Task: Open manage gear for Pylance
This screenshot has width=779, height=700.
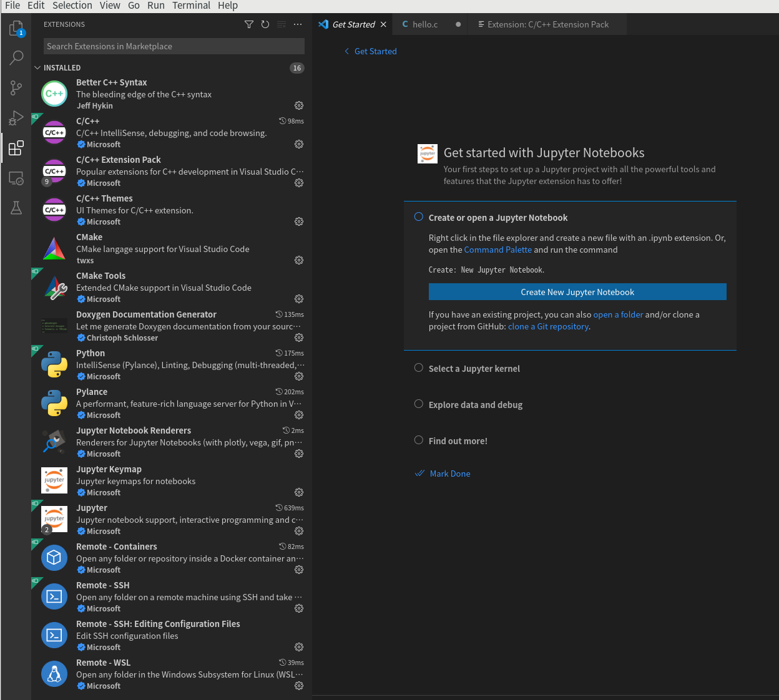Action: coord(299,415)
